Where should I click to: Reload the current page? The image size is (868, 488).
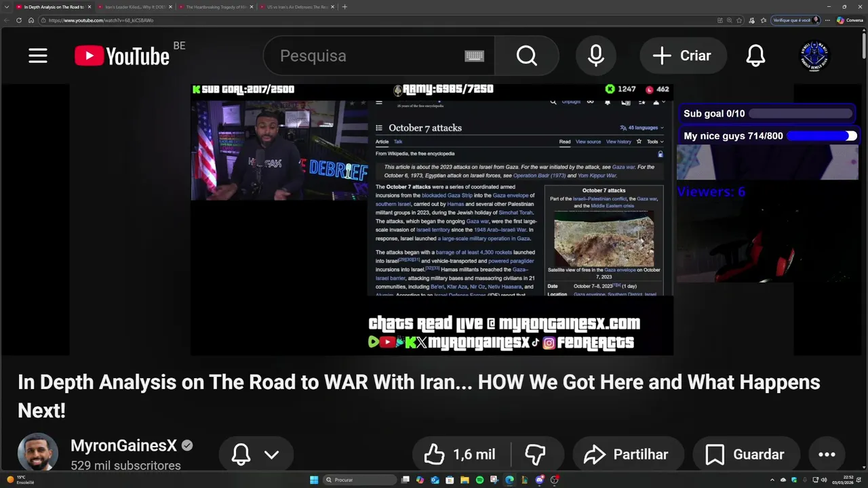19,20
